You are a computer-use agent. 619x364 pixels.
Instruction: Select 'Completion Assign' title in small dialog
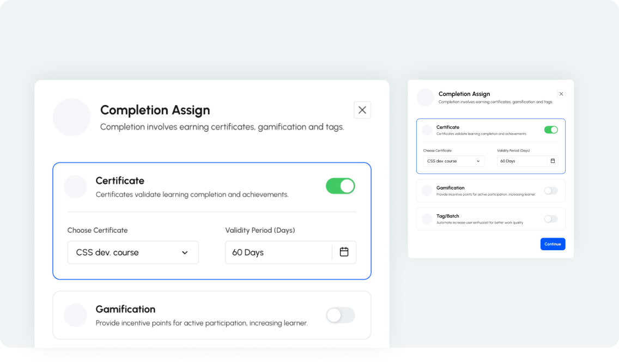(464, 94)
